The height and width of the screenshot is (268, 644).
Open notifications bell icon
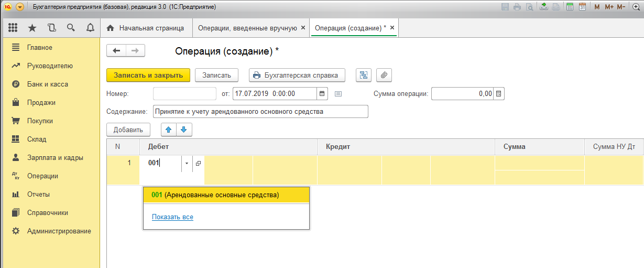click(90, 28)
